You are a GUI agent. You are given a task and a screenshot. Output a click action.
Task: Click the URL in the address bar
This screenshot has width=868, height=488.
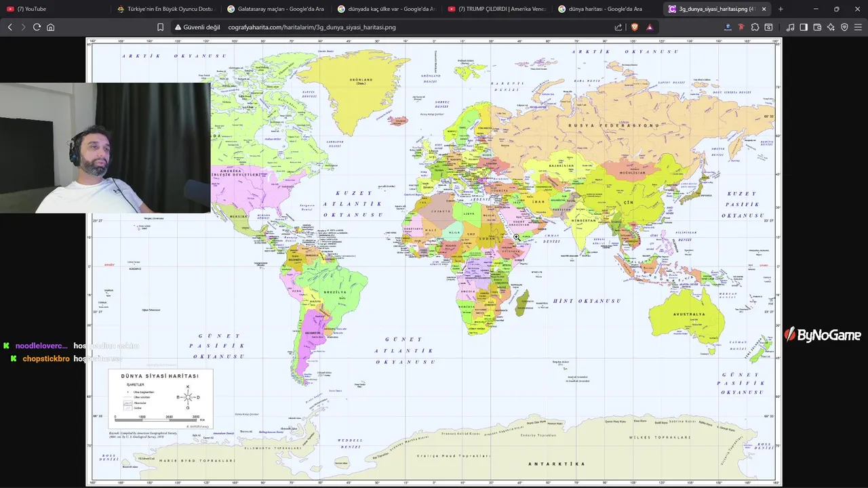click(x=312, y=27)
